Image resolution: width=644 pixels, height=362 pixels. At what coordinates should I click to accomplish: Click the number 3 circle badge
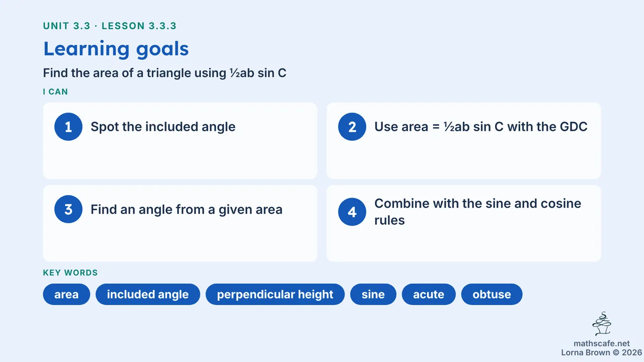tap(68, 209)
